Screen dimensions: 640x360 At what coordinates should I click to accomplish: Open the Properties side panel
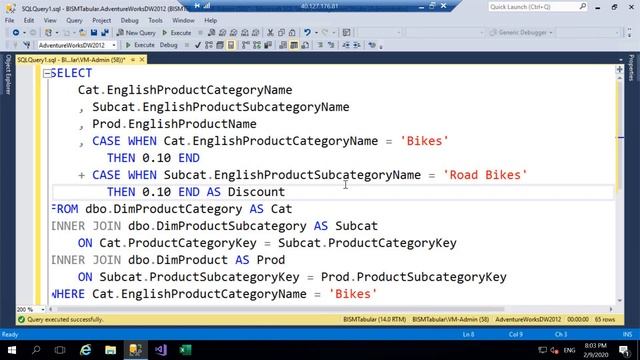(631, 67)
